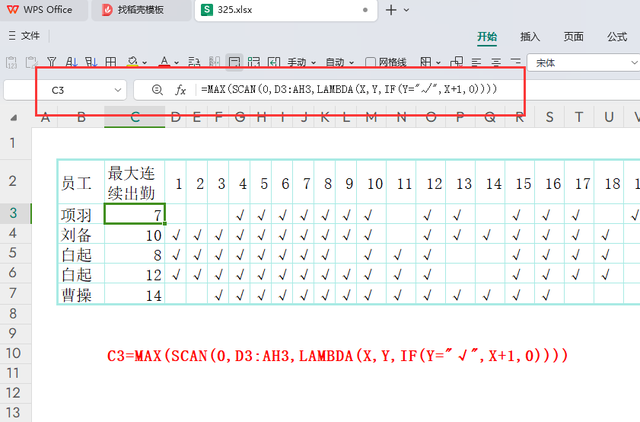
Task: Click the find and replace icon
Action: (194, 62)
